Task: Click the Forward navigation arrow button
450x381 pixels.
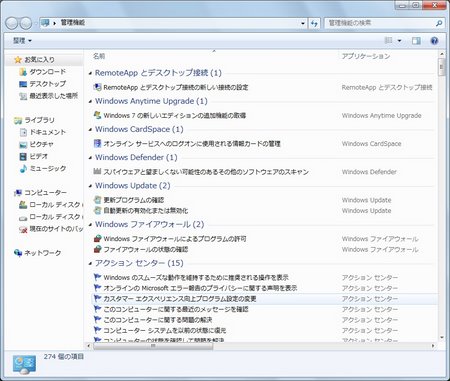Action: [x=26, y=23]
